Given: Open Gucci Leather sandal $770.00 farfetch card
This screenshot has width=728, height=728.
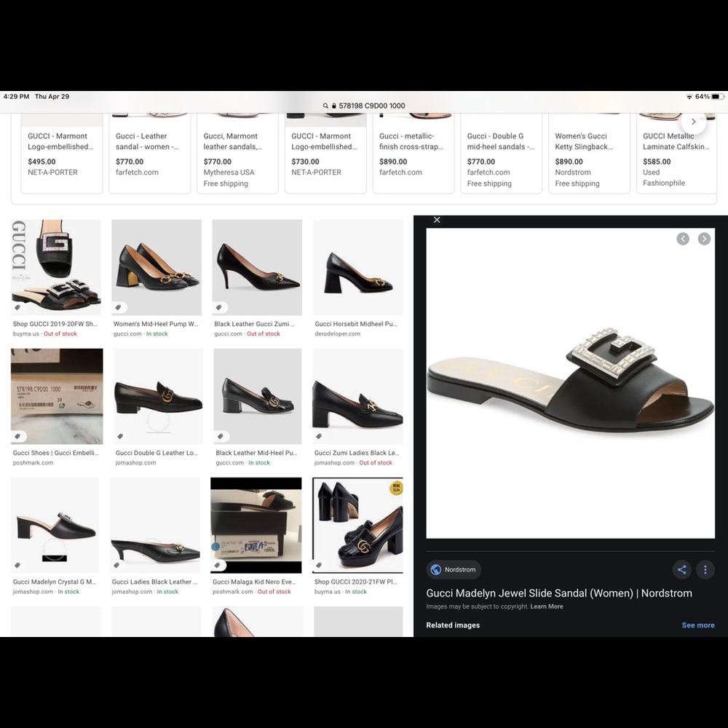Looking at the screenshot, I should (x=149, y=153).
